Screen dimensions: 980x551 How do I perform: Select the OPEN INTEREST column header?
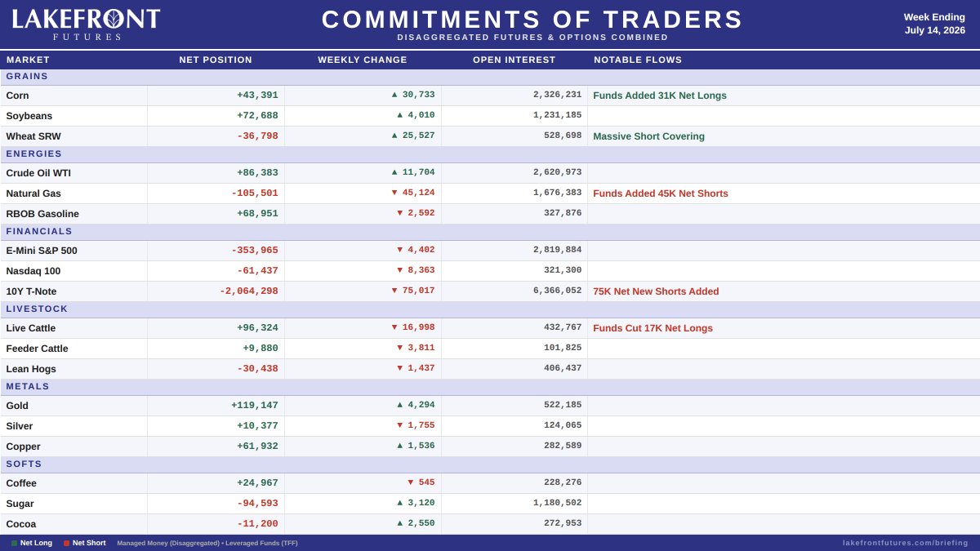(514, 60)
